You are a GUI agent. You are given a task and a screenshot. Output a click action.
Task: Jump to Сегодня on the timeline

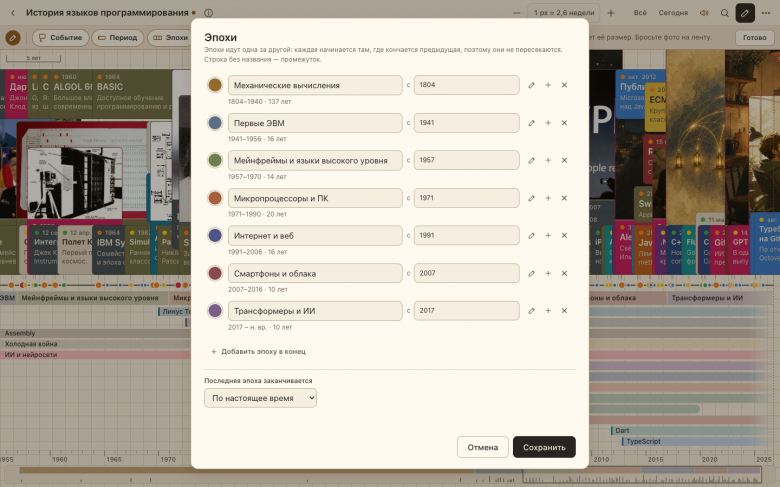tap(673, 13)
